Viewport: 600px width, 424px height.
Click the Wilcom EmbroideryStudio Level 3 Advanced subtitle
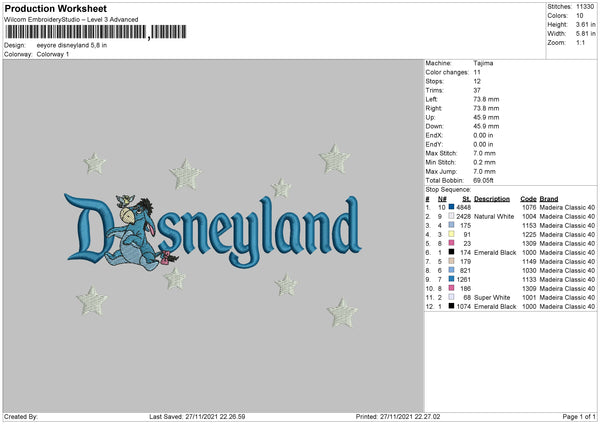click(x=71, y=20)
